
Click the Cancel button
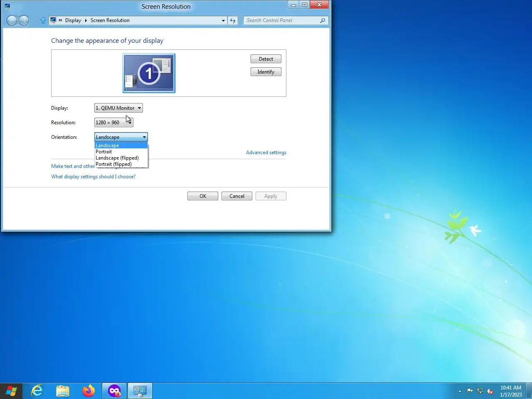pyautogui.click(x=237, y=196)
